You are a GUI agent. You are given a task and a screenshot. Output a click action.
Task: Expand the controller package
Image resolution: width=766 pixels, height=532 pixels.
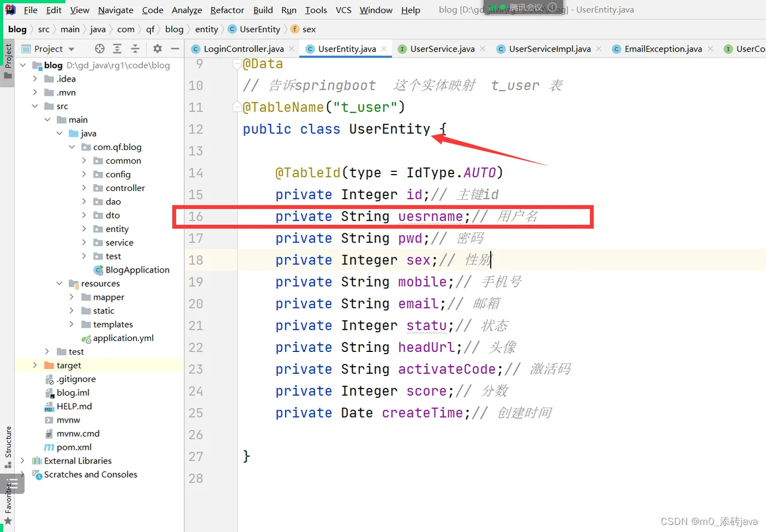coord(84,188)
